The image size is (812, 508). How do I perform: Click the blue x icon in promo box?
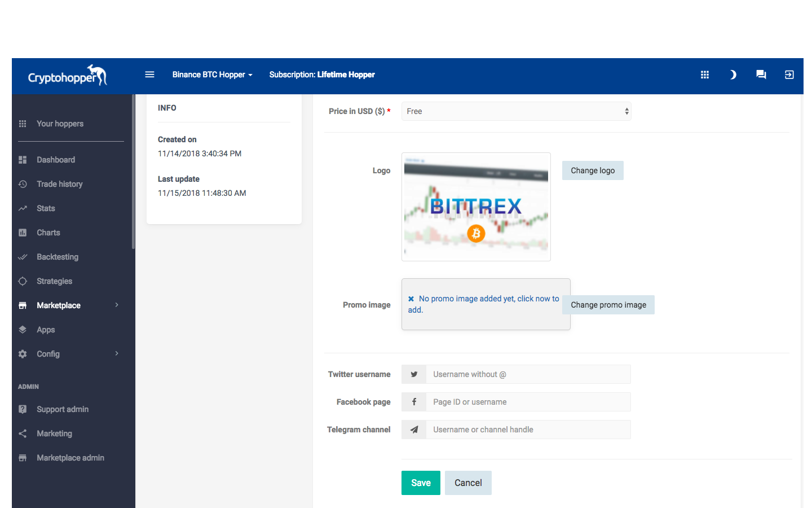411,299
